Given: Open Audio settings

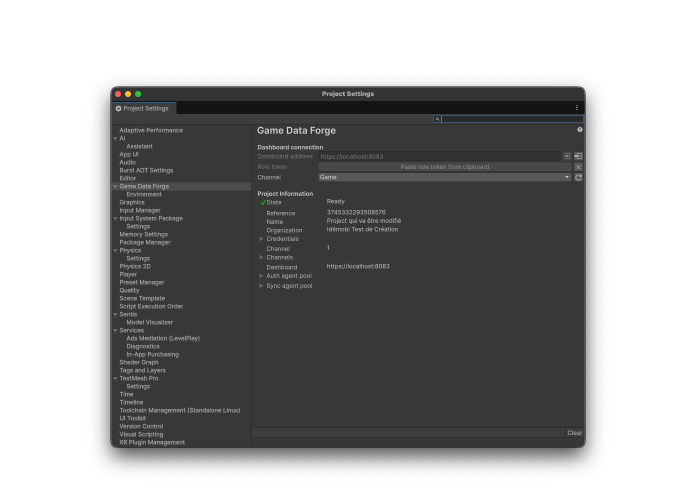Looking at the screenshot, I should [127, 162].
